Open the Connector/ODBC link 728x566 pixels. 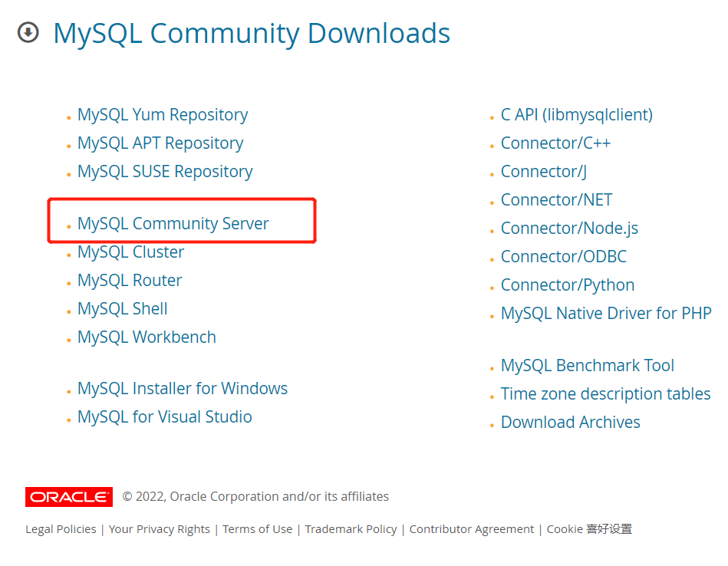pos(564,256)
